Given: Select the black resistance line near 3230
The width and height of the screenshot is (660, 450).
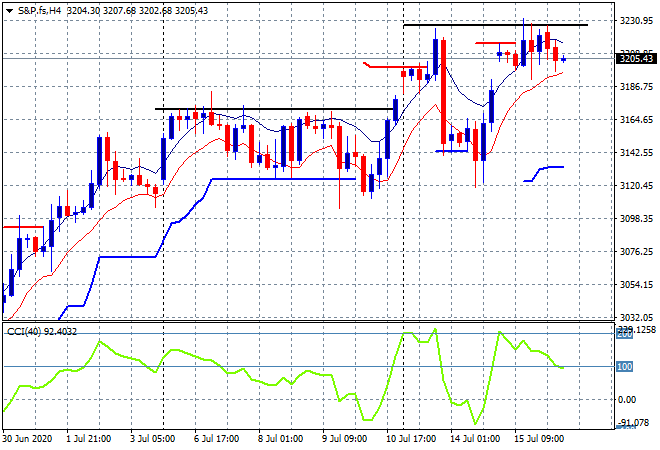Looking at the screenshot, I should 495,25.
